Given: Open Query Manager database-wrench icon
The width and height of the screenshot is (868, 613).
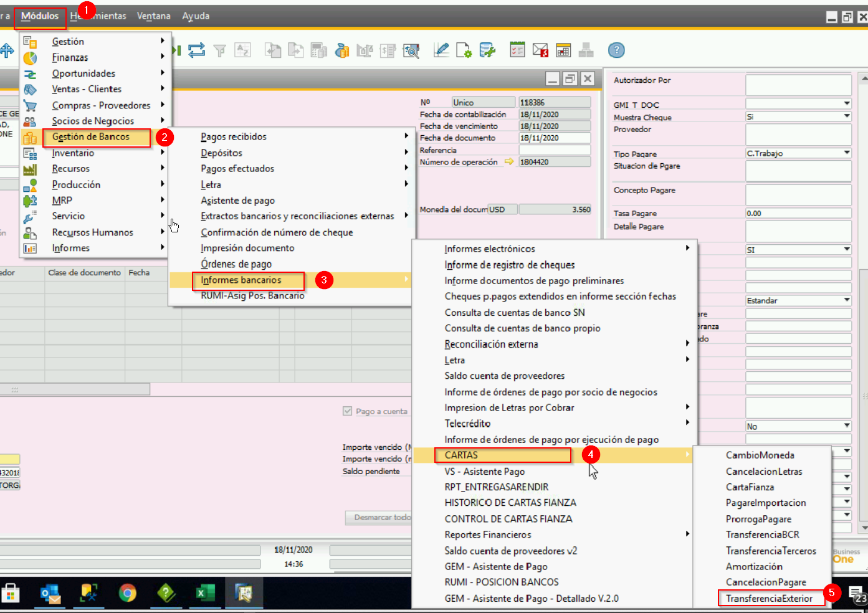Looking at the screenshot, I should tap(487, 50).
